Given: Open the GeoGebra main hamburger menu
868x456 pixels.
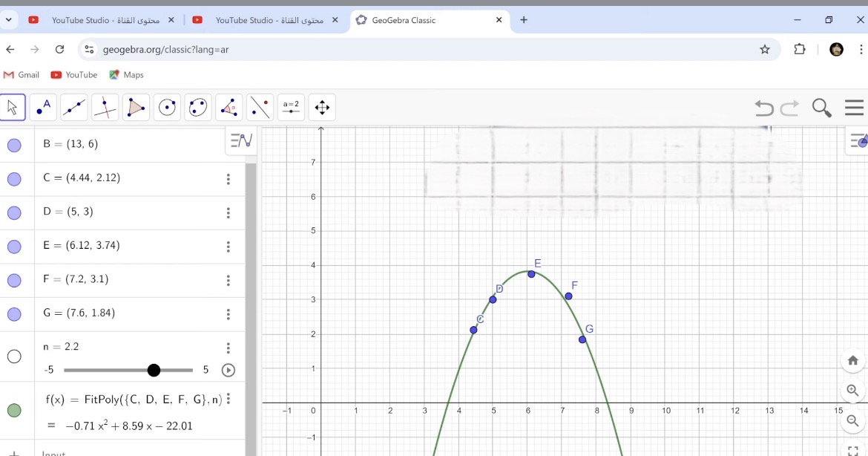Looking at the screenshot, I should (x=854, y=108).
